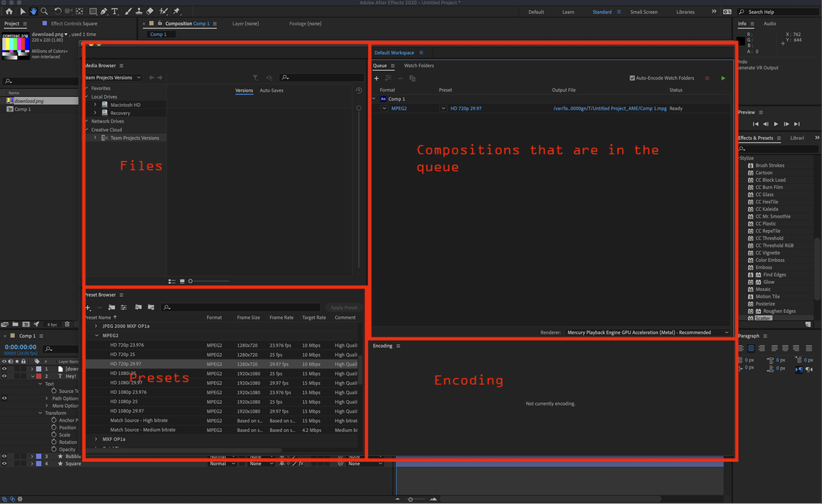Viewport: 822px width, 504px height.
Task: Create new preset with the Preset Browser plus icon
Action: tap(88, 308)
